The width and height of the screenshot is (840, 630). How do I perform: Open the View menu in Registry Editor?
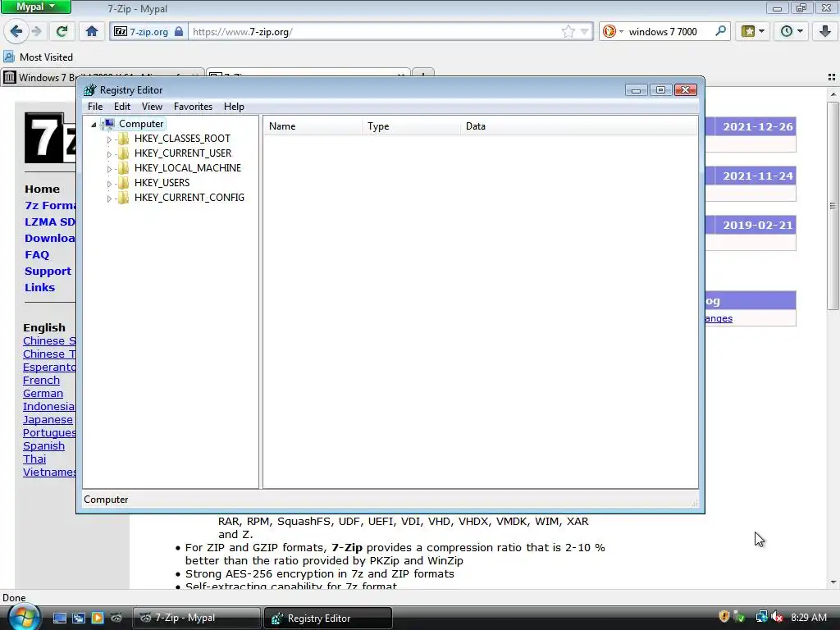[x=152, y=107]
